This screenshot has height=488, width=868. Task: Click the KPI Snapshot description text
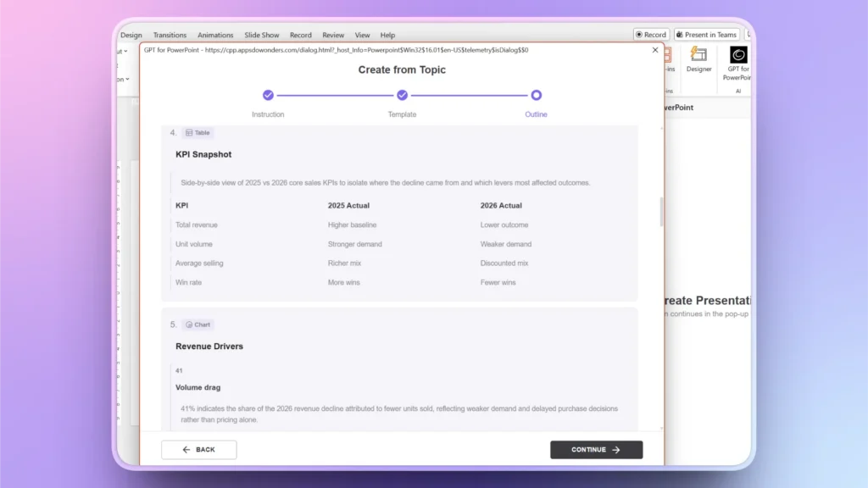pos(386,183)
